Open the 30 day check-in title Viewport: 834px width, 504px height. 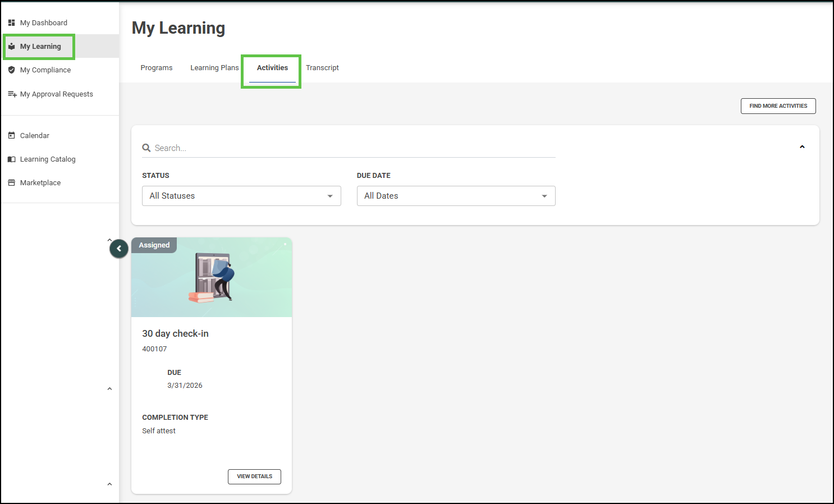175,333
